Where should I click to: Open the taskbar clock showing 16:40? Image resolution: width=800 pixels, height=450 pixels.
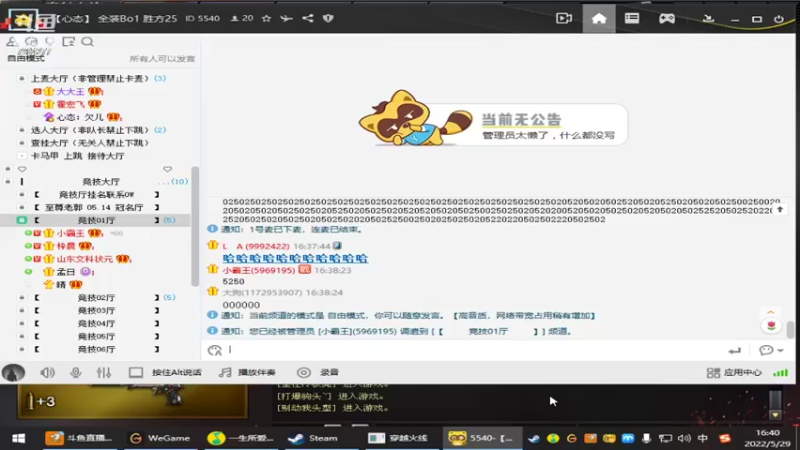coord(767,438)
